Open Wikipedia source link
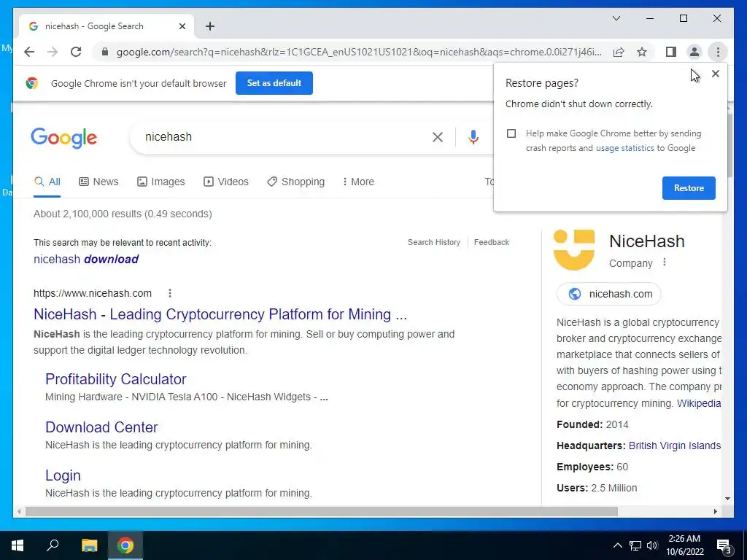 [x=698, y=403]
